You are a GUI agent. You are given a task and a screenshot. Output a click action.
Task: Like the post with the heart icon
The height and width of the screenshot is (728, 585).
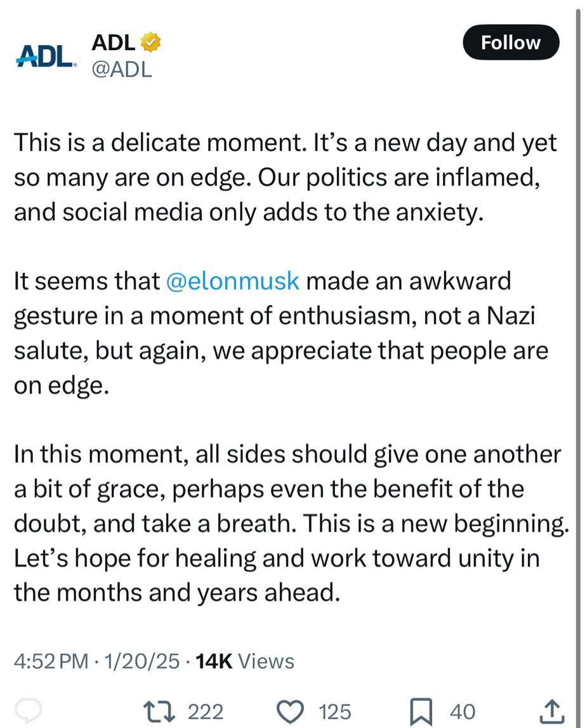[x=292, y=711]
